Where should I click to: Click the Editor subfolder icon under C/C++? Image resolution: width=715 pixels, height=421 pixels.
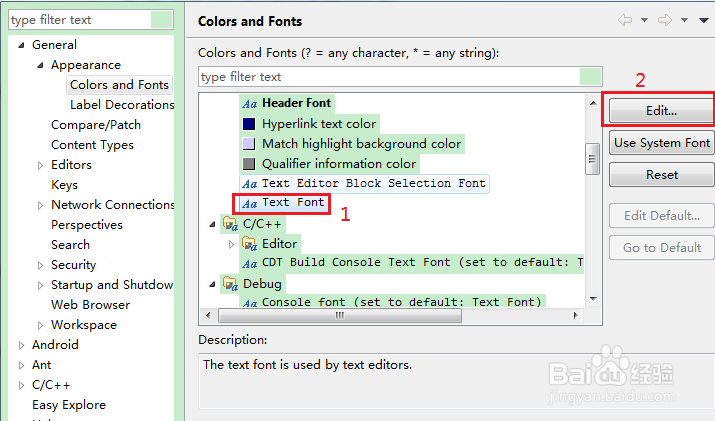coord(249,244)
